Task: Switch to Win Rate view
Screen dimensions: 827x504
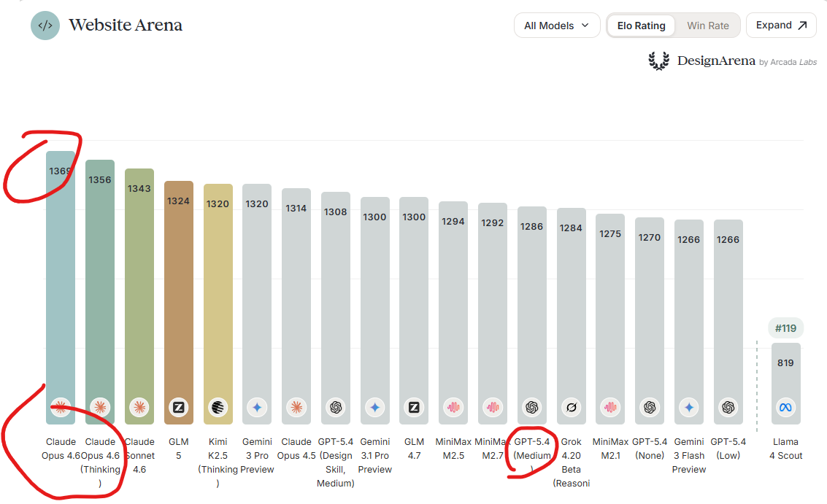Action: coord(707,26)
